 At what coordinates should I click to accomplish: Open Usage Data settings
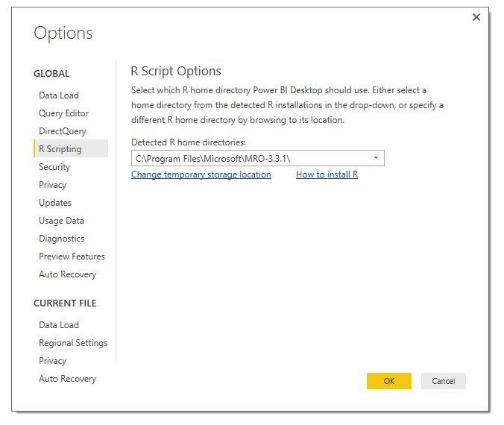[x=61, y=221]
